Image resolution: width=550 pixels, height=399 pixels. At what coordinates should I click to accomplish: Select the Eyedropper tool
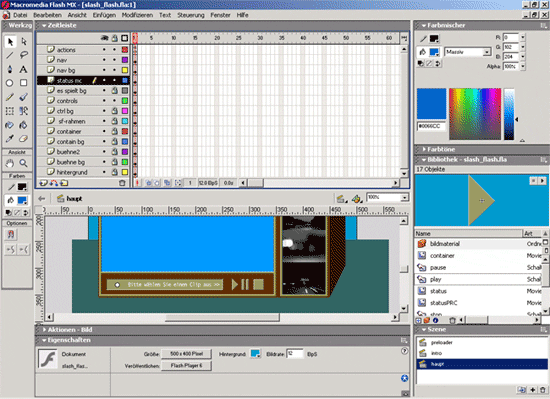(9, 138)
